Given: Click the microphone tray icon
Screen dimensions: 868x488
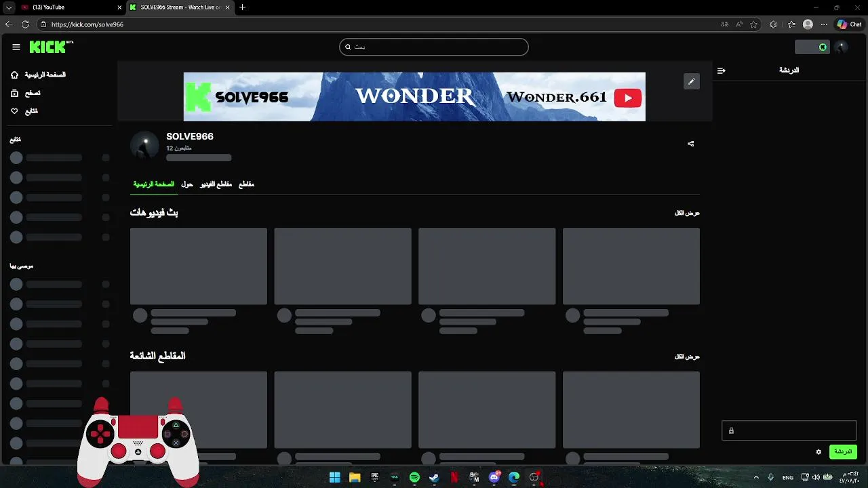Looking at the screenshot, I should (771, 477).
